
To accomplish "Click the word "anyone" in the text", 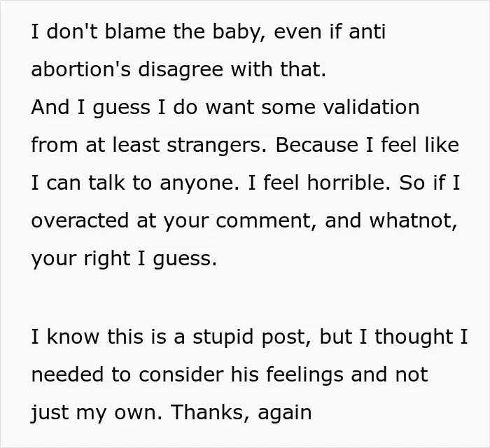I will [x=196, y=183].
